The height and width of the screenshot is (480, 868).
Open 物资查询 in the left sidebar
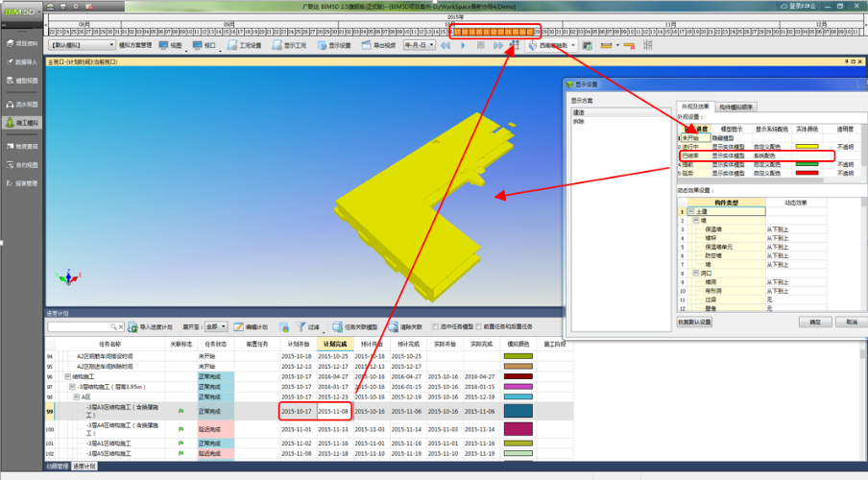tap(22, 146)
